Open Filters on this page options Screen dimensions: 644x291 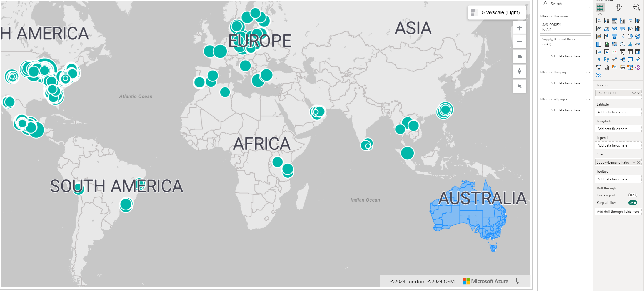click(x=588, y=72)
